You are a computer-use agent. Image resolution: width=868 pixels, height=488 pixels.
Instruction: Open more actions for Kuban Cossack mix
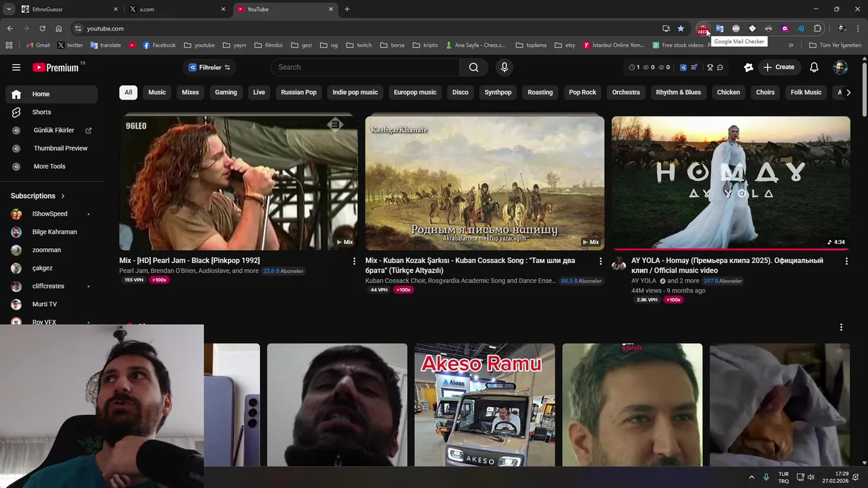600,261
